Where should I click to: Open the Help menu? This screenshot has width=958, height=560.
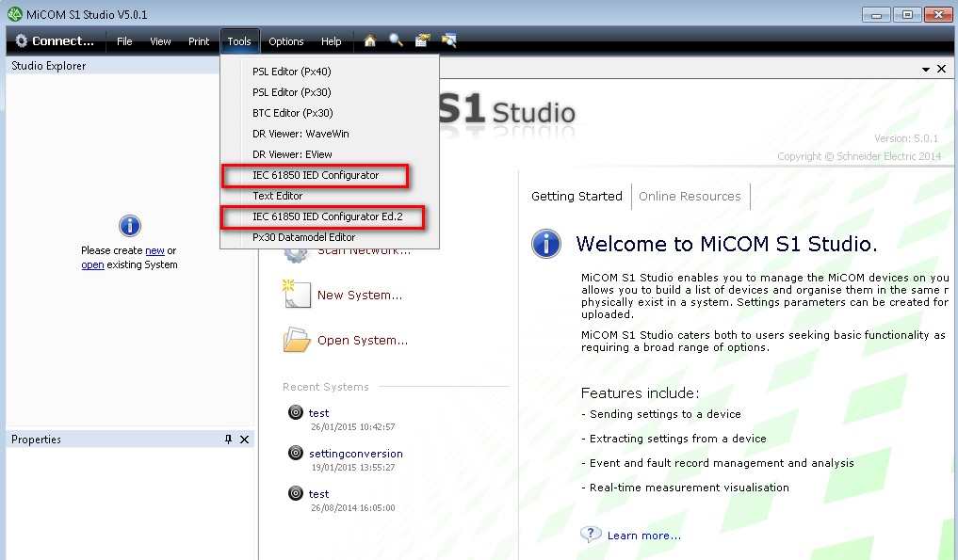coord(332,41)
